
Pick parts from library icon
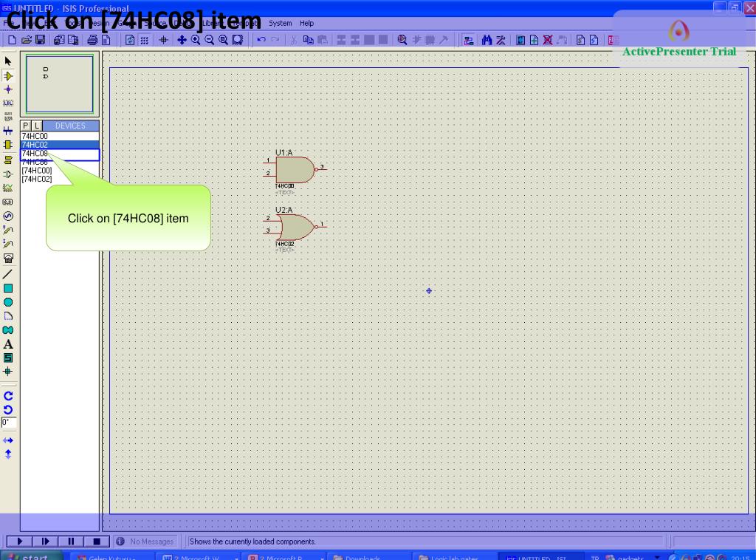[402, 40]
